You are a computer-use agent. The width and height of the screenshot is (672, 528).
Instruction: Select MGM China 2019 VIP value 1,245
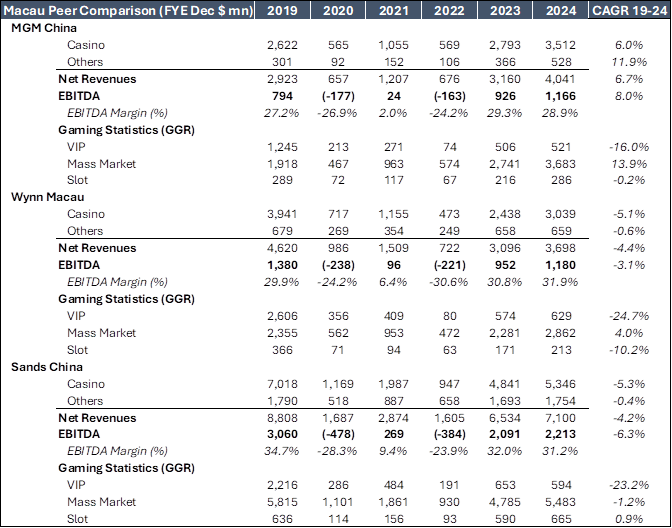282,147
